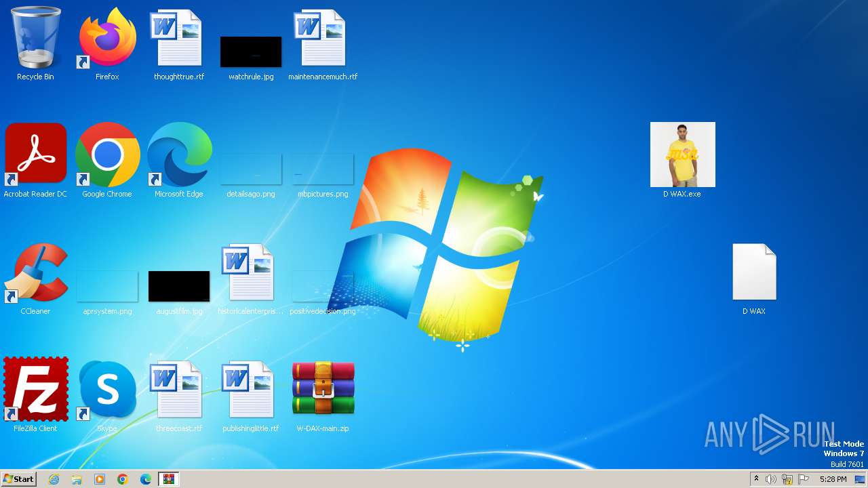Screen dimensions: 868x488
Task: Open the Start menu
Action: click(18, 479)
